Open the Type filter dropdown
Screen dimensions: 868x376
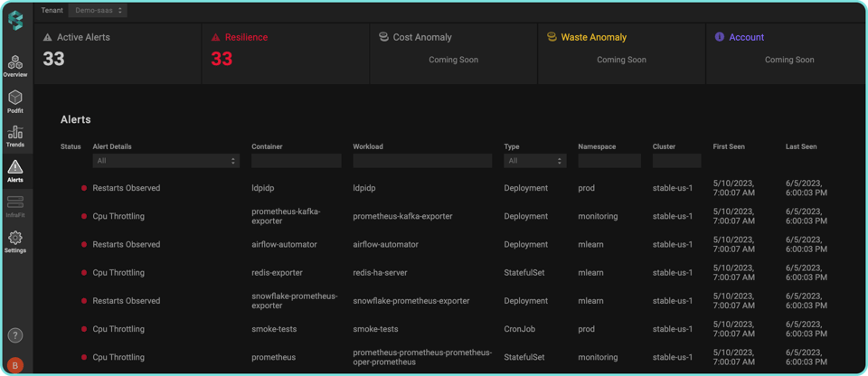coord(534,161)
